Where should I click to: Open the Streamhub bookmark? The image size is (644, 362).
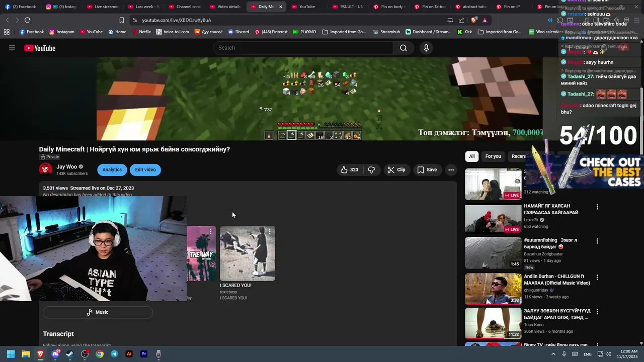pyautogui.click(x=386, y=32)
